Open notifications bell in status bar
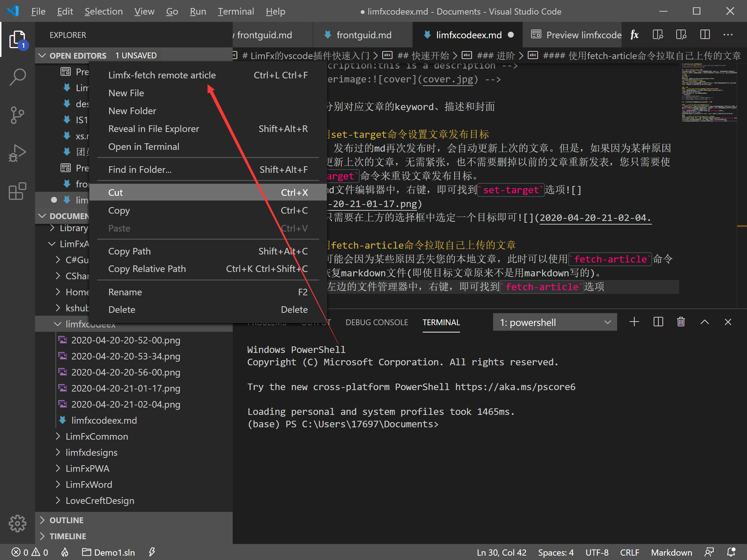Image resolution: width=747 pixels, height=560 pixels. 731,552
